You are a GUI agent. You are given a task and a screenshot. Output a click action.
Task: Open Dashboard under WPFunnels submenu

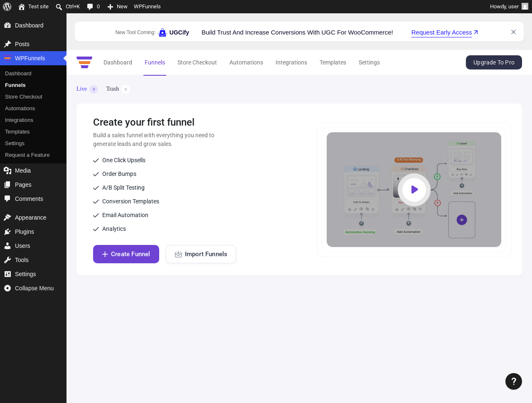tap(18, 74)
